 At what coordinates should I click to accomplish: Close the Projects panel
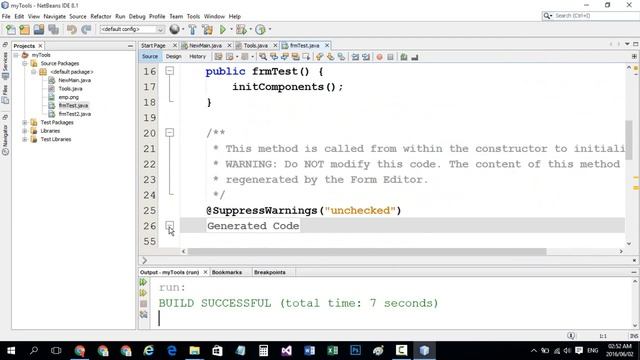coord(40,46)
